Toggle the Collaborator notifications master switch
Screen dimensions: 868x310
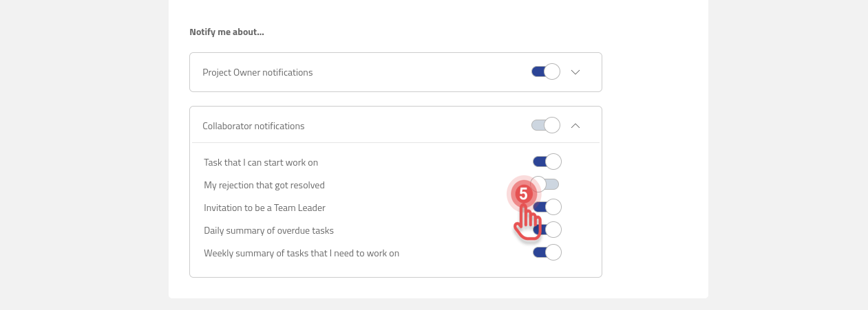(546, 125)
